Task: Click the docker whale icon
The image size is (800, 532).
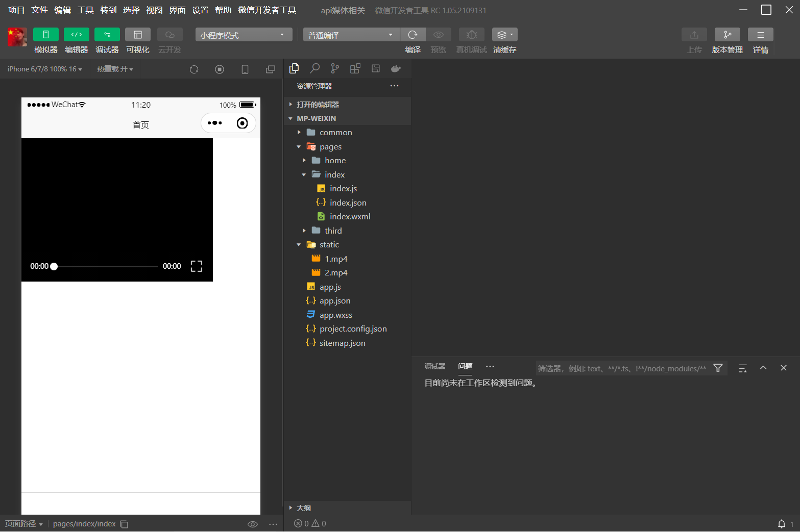Action: (396, 68)
